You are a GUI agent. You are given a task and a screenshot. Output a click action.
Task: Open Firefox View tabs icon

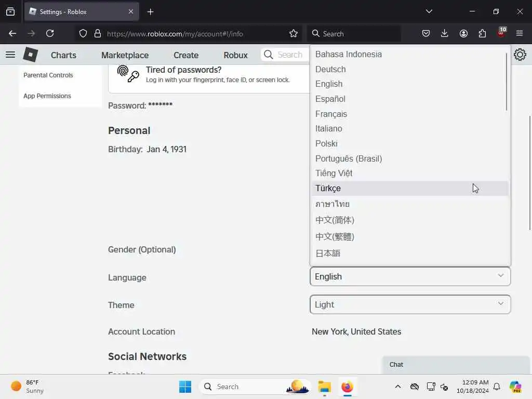(x=10, y=12)
